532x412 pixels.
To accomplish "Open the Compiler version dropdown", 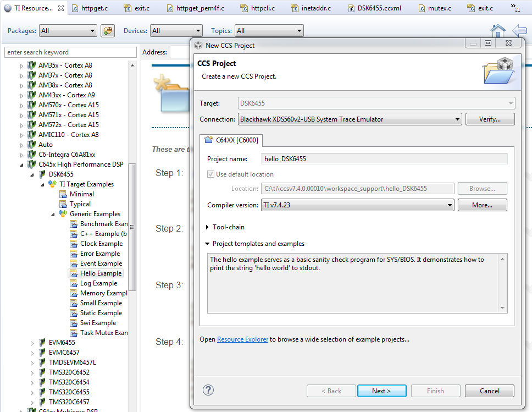I will pyautogui.click(x=358, y=205).
